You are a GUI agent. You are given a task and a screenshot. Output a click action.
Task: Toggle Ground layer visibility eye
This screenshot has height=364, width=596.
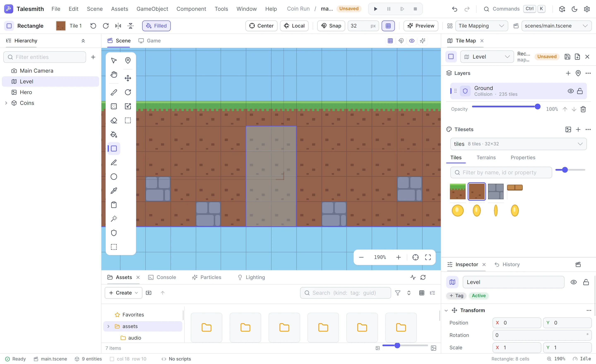coord(570,91)
